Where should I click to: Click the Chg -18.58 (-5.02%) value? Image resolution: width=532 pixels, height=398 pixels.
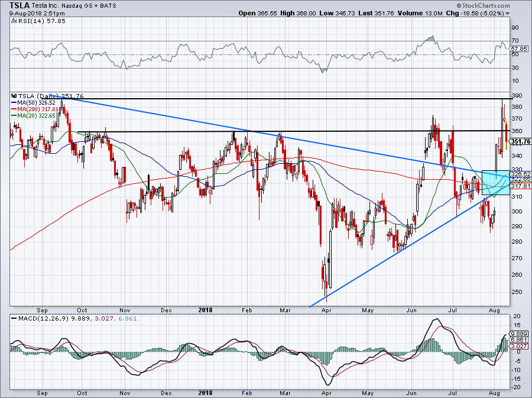(475, 13)
